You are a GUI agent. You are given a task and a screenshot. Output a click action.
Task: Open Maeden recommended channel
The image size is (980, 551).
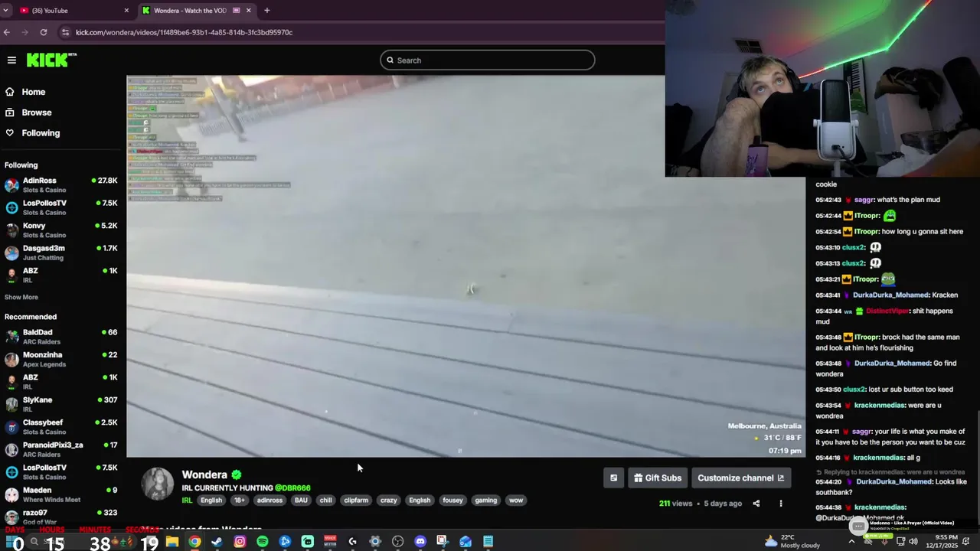pyautogui.click(x=61, y=494)
